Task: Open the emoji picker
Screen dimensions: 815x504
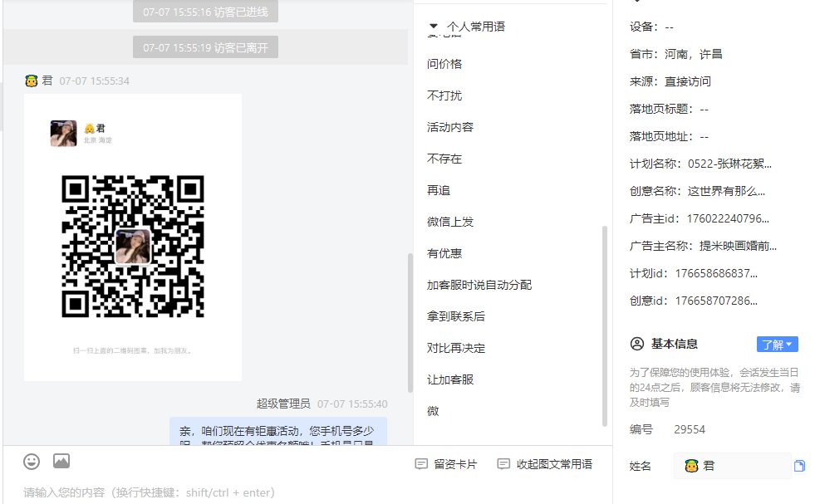Action: click(32, 462)
